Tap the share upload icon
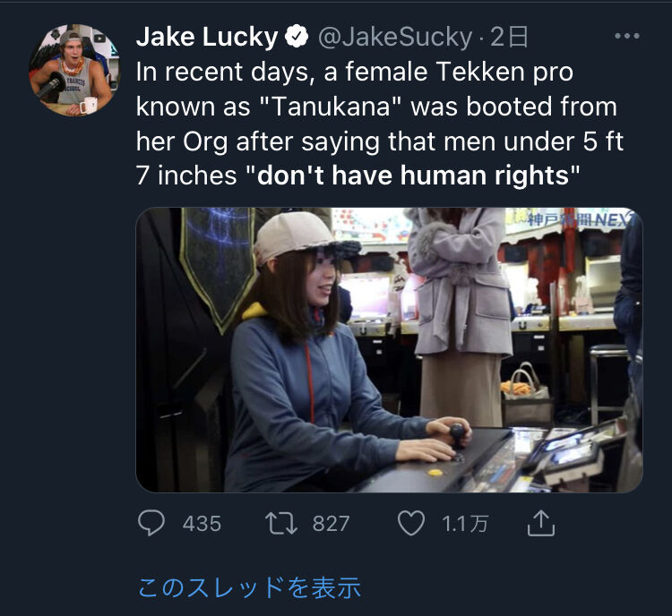The height and width of the screenshot is (616, 672). click(541, 523)
